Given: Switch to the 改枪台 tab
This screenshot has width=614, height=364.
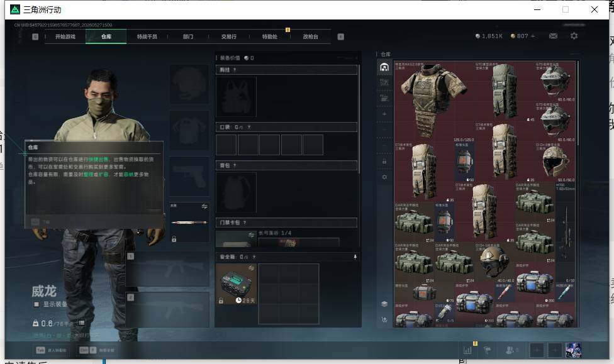Looking at the screenshot, I should [310, 37].
